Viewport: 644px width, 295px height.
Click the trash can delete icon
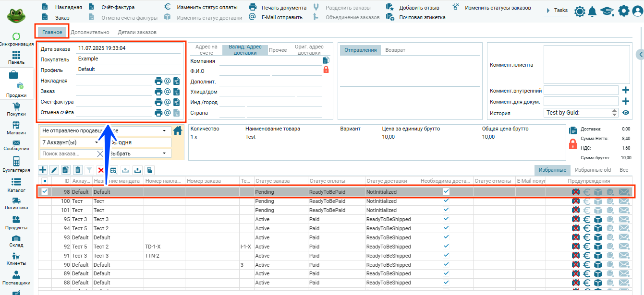click(78, 170)
